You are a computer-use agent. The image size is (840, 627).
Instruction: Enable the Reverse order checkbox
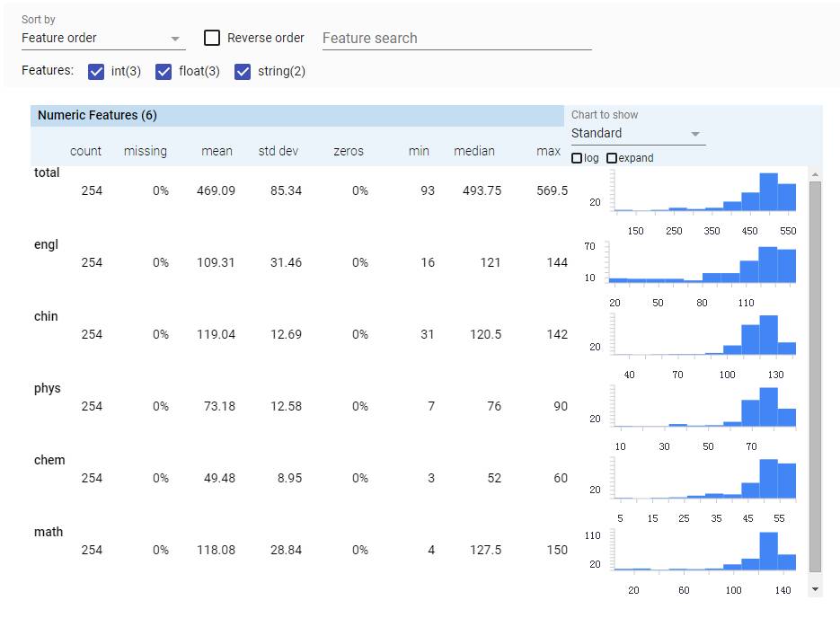pos(212,38)
